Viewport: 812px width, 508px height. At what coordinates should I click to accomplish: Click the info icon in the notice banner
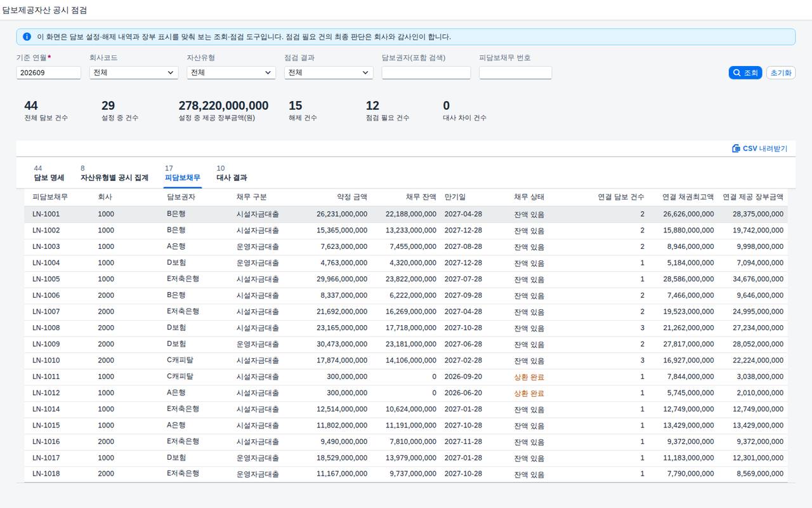[x=27, y=37]
